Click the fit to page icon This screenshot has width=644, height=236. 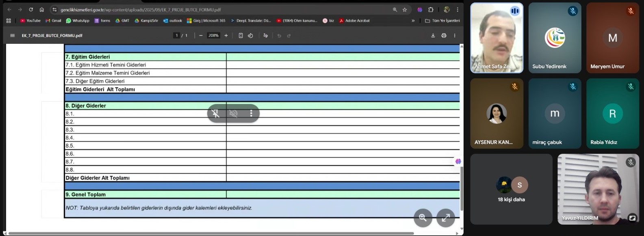(241, 36)
